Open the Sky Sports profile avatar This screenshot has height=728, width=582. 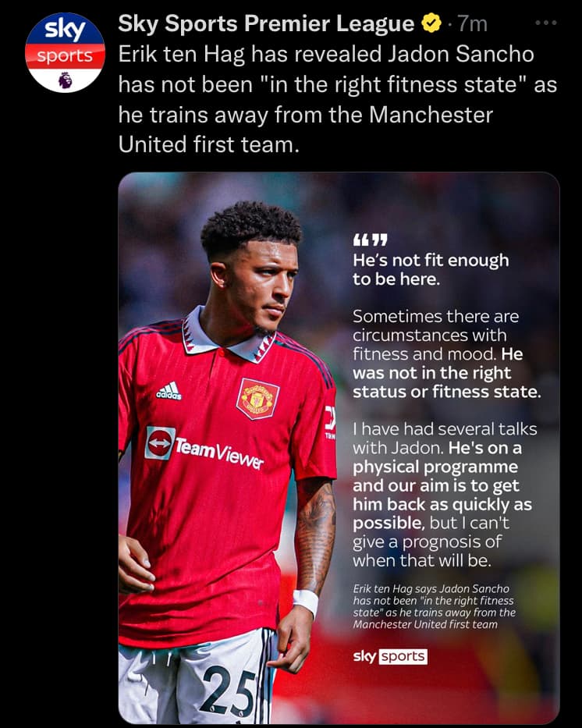[65, 52]
